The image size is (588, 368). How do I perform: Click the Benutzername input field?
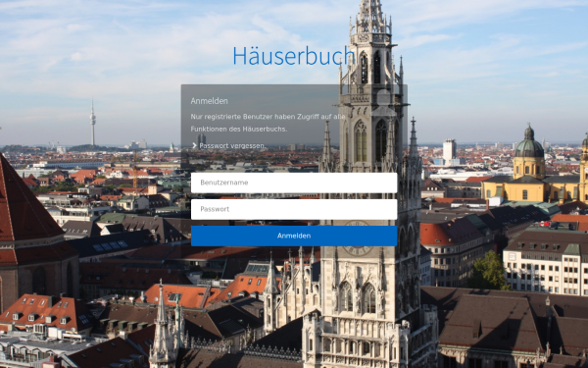pos(294,183)
